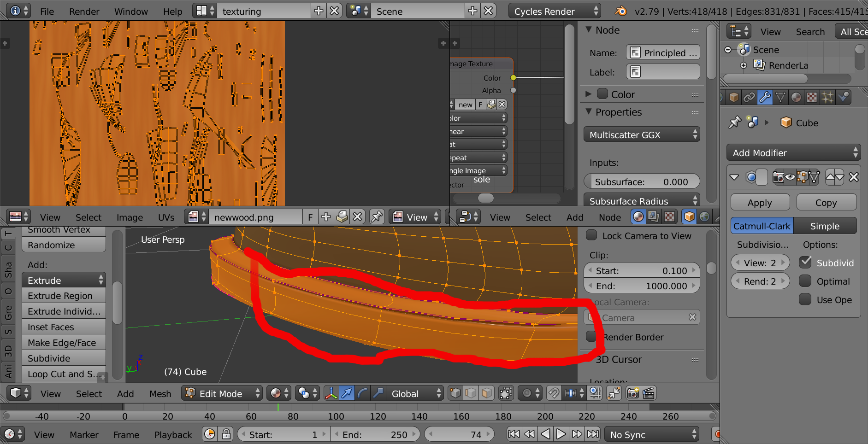868x444 pixels.
Task: Open the Particles sparkle tab
Action: (828, 97)
